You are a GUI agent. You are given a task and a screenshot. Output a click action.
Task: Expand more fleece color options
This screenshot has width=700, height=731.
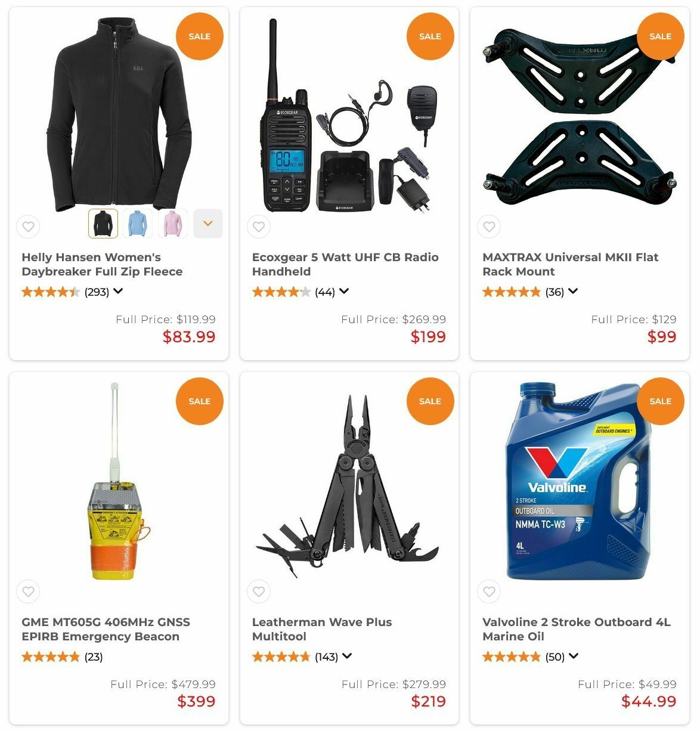point(208,224)
